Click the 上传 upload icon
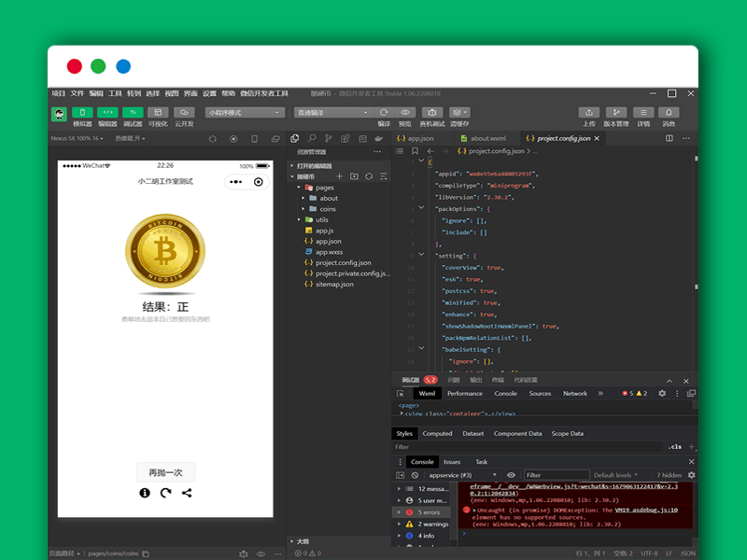Image resolution: width=747 pixels, height=560 pixels. click(589, 112)
